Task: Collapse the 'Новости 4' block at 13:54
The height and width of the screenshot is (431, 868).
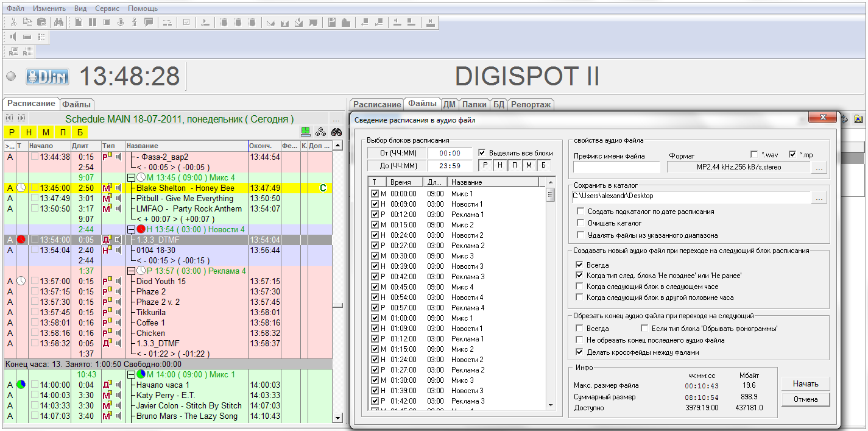Action: (x=131, y=229)
